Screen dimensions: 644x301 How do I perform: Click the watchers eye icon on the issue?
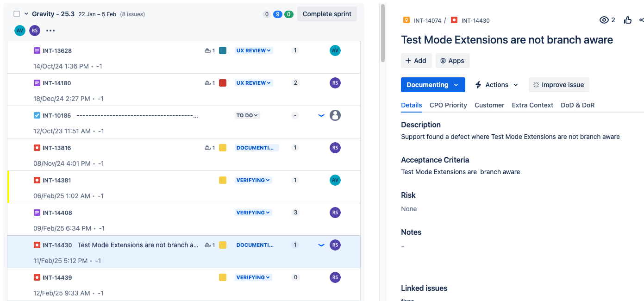click(604, 20)
